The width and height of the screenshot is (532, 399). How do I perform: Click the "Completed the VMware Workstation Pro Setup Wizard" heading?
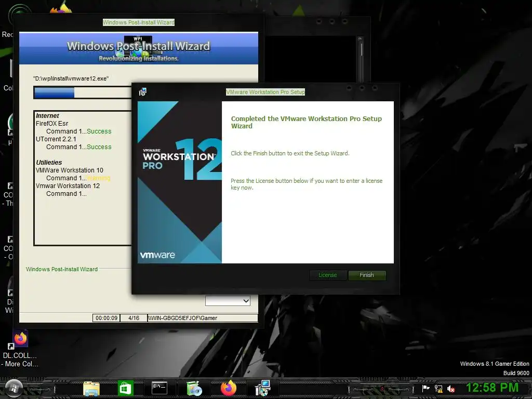307,122
